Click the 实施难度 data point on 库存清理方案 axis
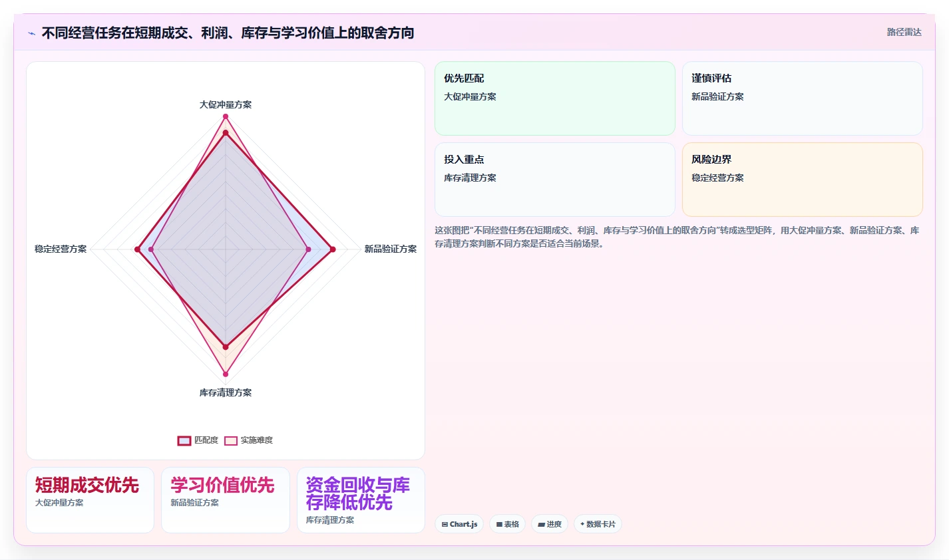This screenshot has width=949, height=560. tap(226, 374)
